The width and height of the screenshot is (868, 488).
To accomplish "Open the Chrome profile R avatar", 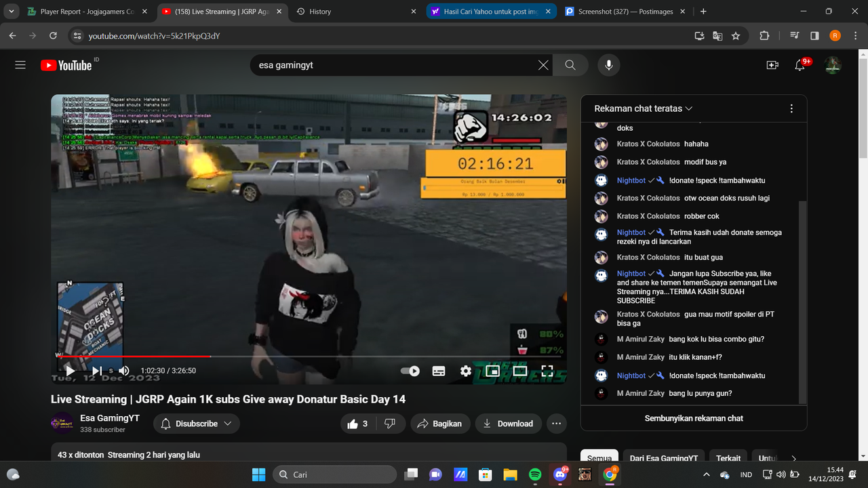I will [x=835, y=36].
